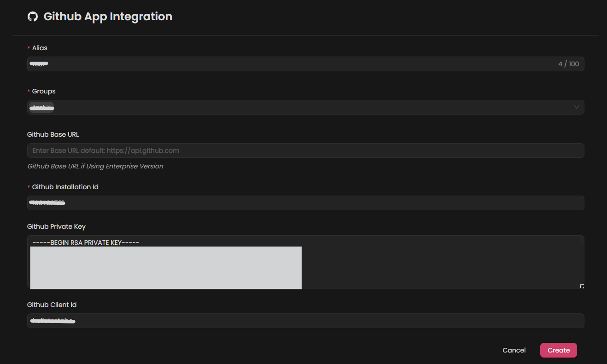Image resolution: width=607 pixels, height=364 pixels.
Task: Click the 'BEGIN RSA PRIVATE KEY' line
Action: [x=86, y=243]
